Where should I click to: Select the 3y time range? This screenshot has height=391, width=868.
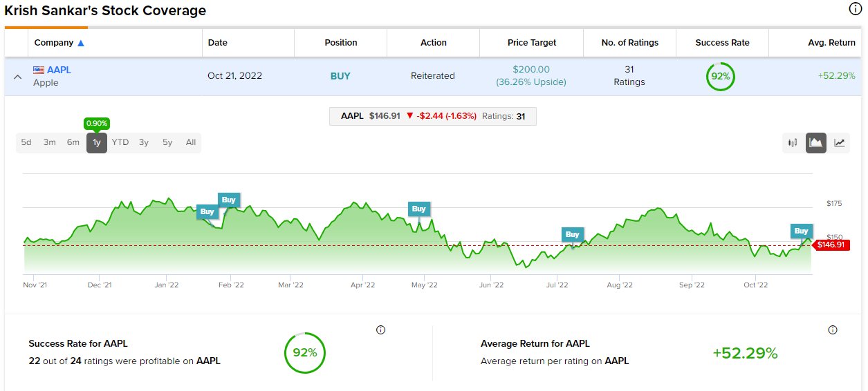(144, 142)
